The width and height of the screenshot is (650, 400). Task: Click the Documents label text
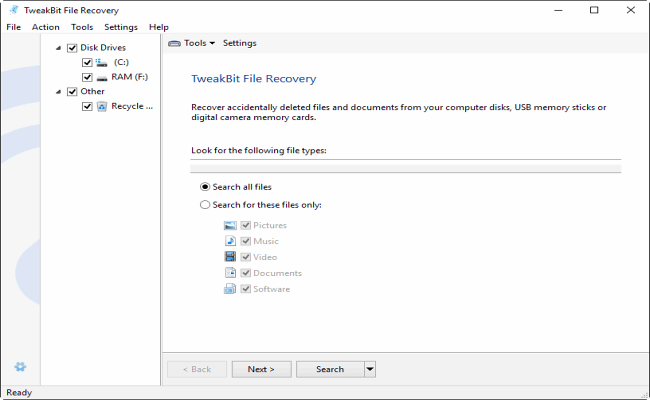point(277,273)
